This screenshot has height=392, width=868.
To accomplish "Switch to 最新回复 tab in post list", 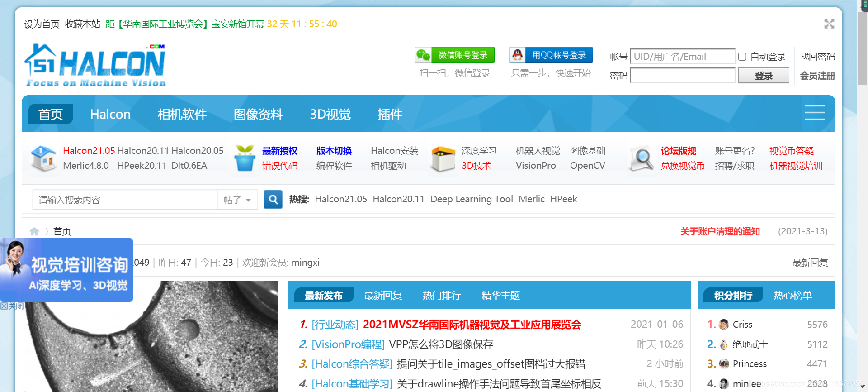I will pyautogui.click(x=383, y=296).
